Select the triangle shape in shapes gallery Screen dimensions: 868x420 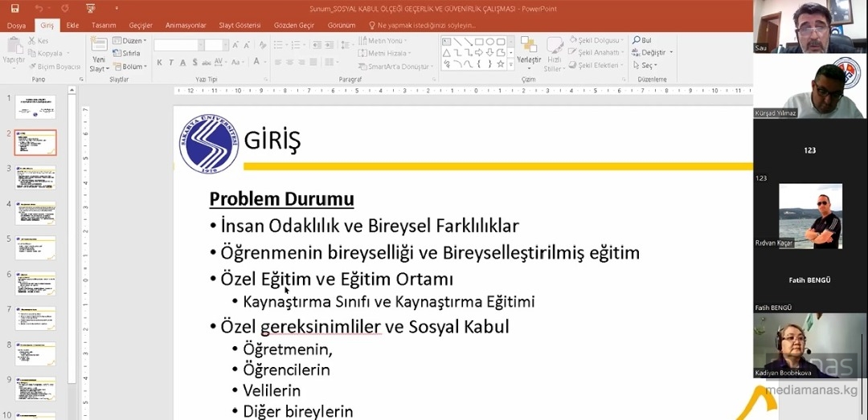(x=446, y=52)
